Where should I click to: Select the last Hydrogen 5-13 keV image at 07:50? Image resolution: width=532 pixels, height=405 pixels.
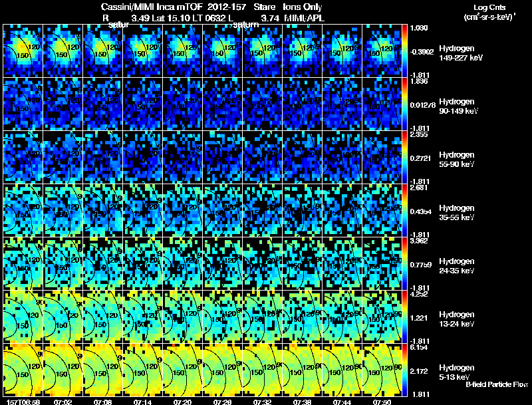382,370
